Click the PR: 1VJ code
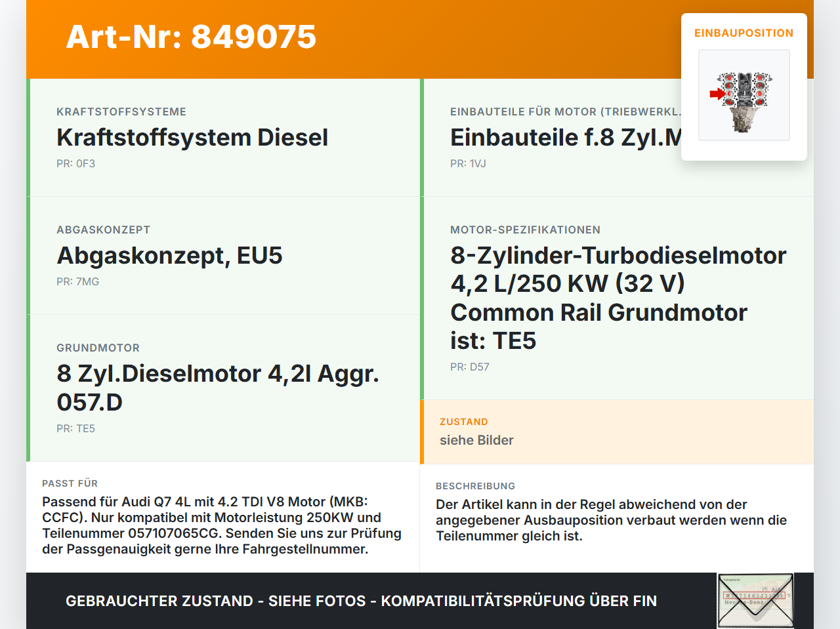840x629 pixels. click(x=468, y=164)
